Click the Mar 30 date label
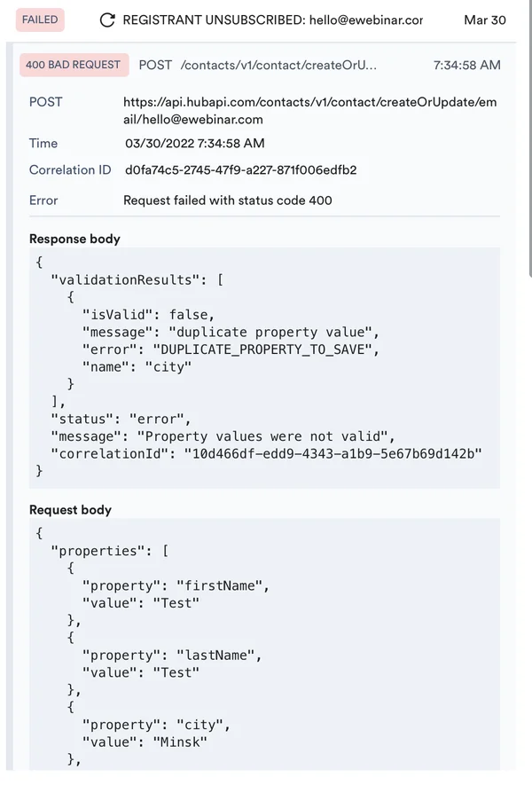The width and height of the screenshot is (532, 785). 484,20
